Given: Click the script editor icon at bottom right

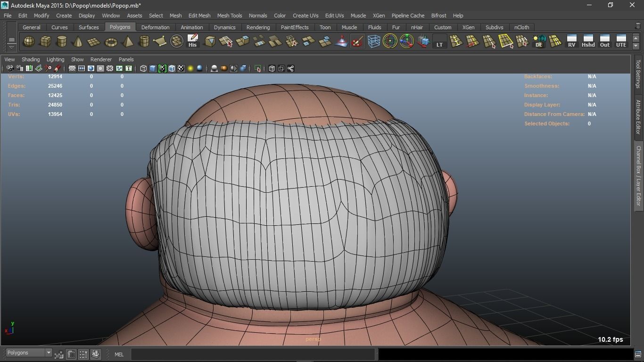Looking at the screenshot, I should [638, 354].
